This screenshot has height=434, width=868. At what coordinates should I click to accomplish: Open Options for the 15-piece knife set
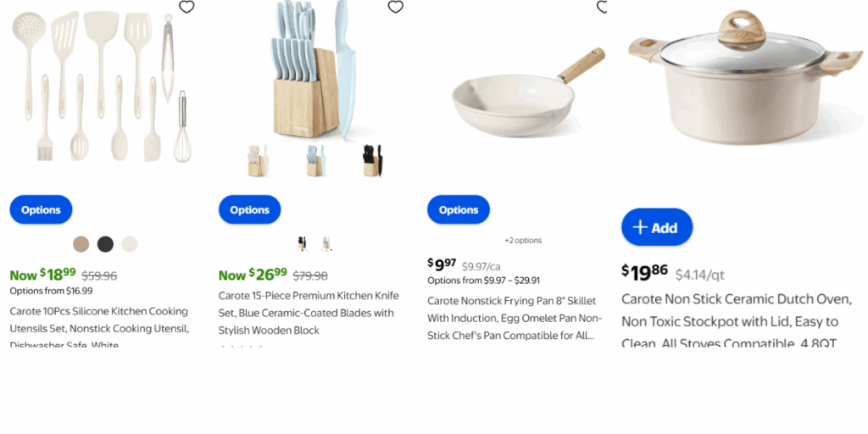pos(249,209)
